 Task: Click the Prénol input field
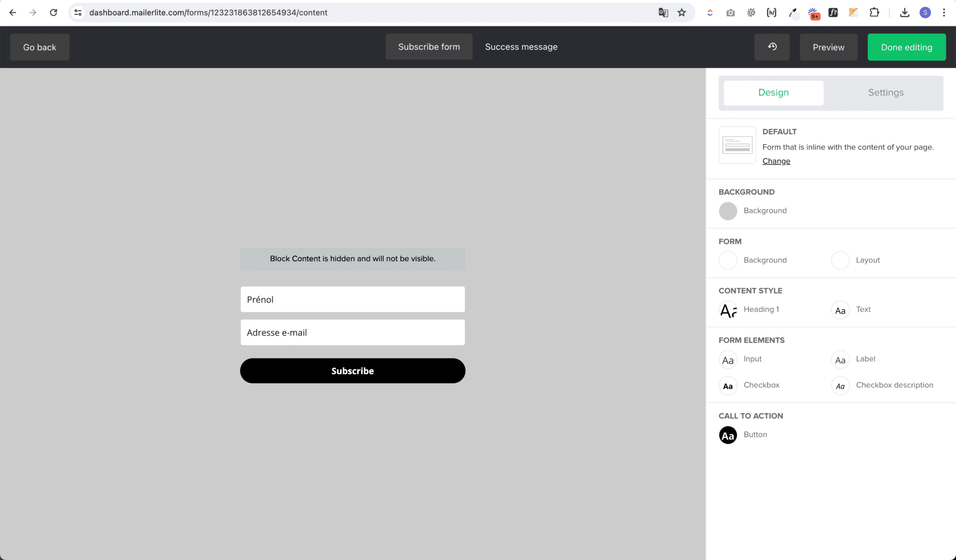[352, 299]
